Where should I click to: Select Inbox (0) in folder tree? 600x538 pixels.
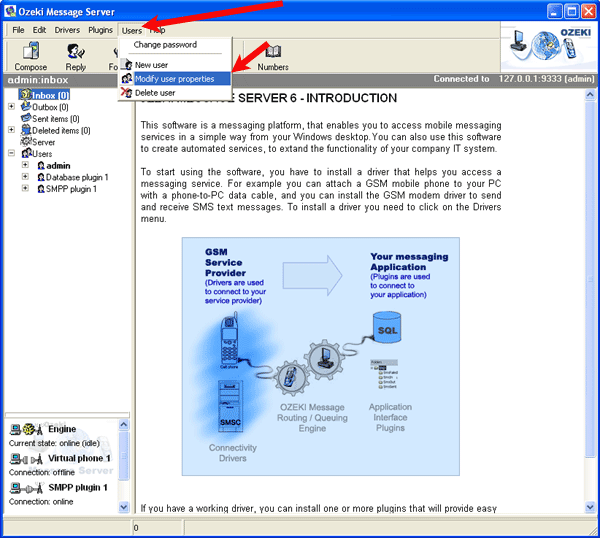(x=51, y=95)
